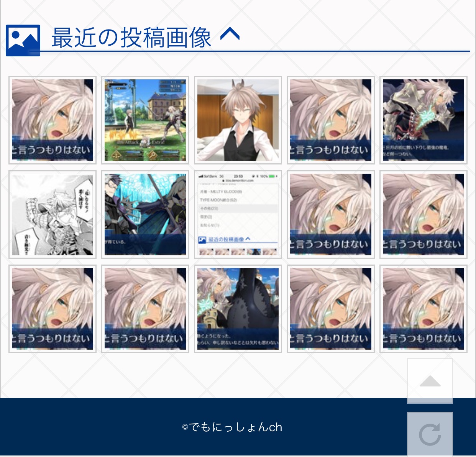Open the black-and-white manga page thumbnail
476x457 pixels.
coord(53,214)
